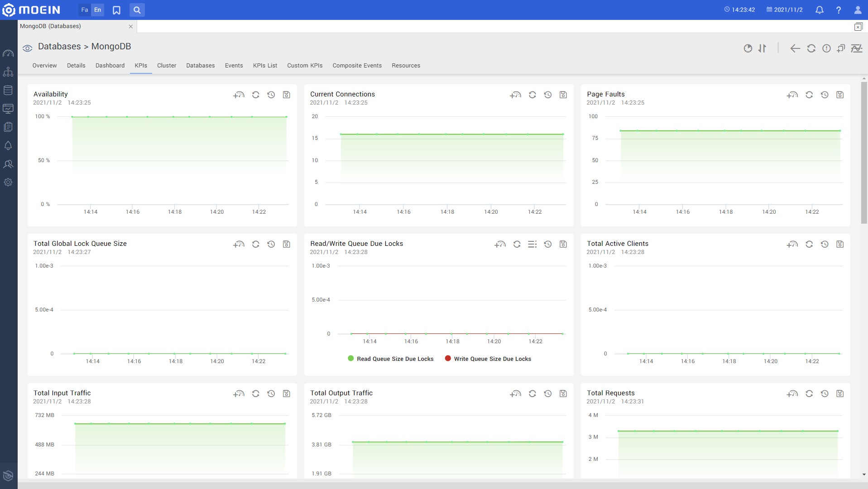868x489 pixels.
Task: Refresh the Total Input Traffic chart
Action: (x=256, y=394)
